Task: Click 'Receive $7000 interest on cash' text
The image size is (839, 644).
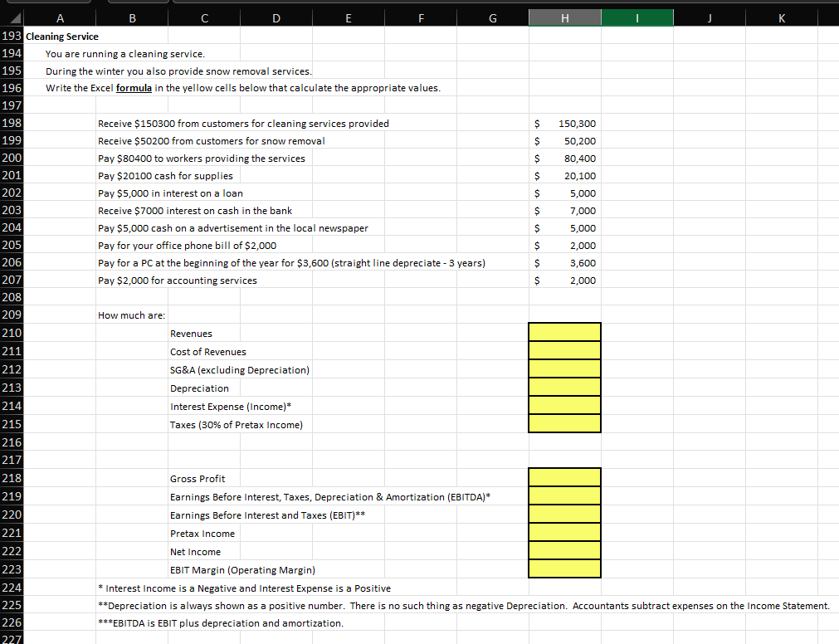Action: [x=195, y=211]
